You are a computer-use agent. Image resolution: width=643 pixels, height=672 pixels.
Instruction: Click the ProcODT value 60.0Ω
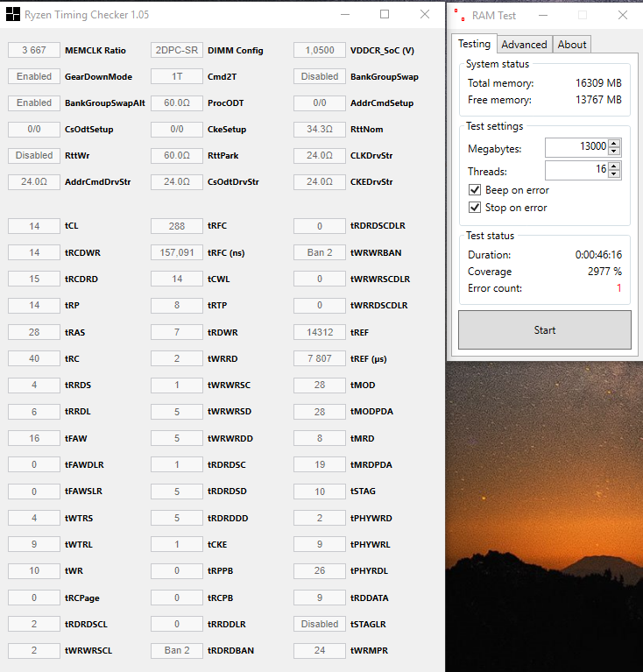click(177, 103)
